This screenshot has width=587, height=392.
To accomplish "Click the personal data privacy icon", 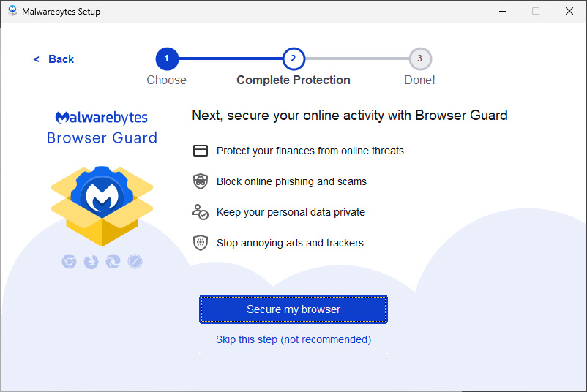I will [201, 212].
